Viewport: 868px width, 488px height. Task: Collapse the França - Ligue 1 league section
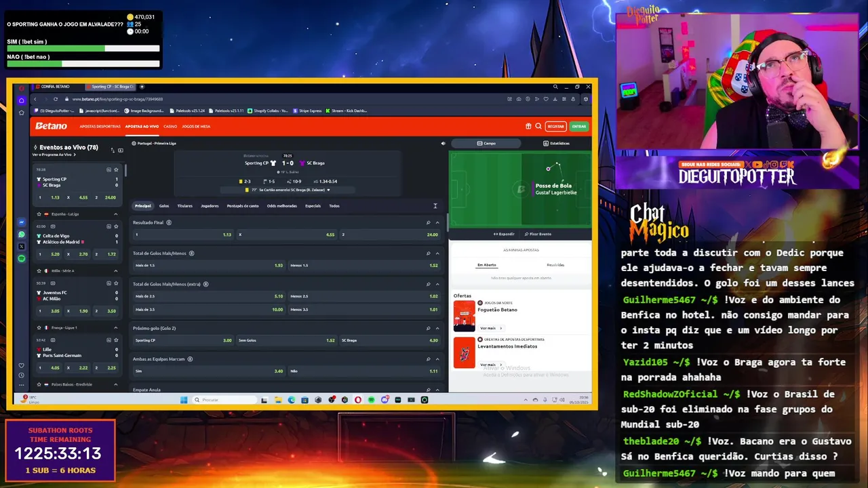(x=116, y=327)
